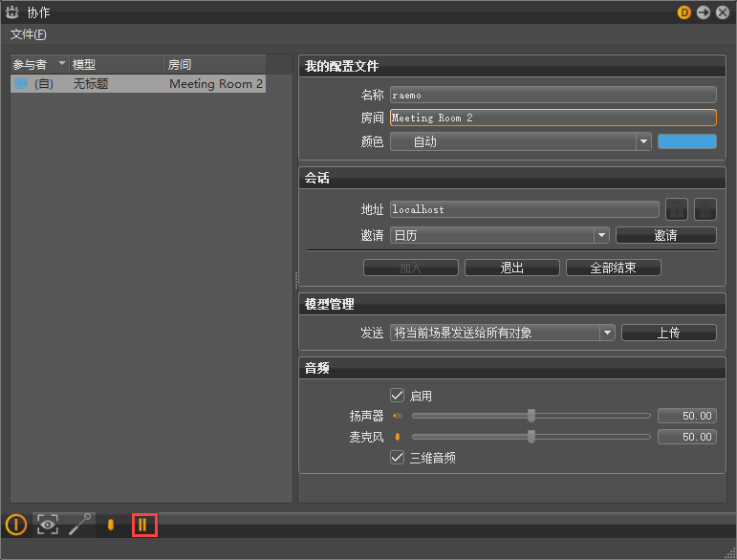Screen dimensions: 737x560
Task: Toggle the 三维音频 checkbox
Action: pos(397,457)
